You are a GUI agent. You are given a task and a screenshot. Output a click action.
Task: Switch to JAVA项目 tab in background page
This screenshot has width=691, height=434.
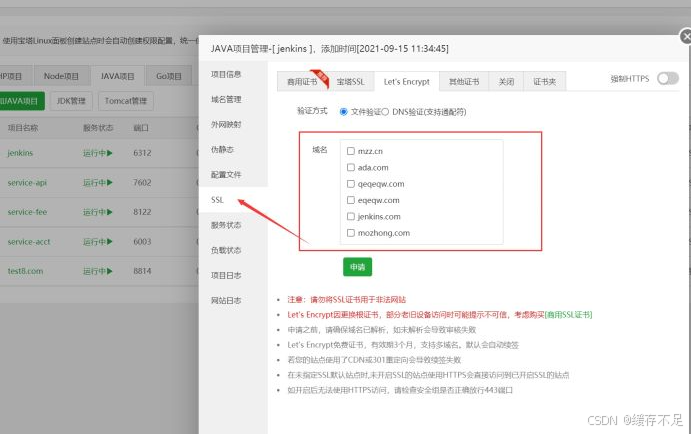coord(117,76)
